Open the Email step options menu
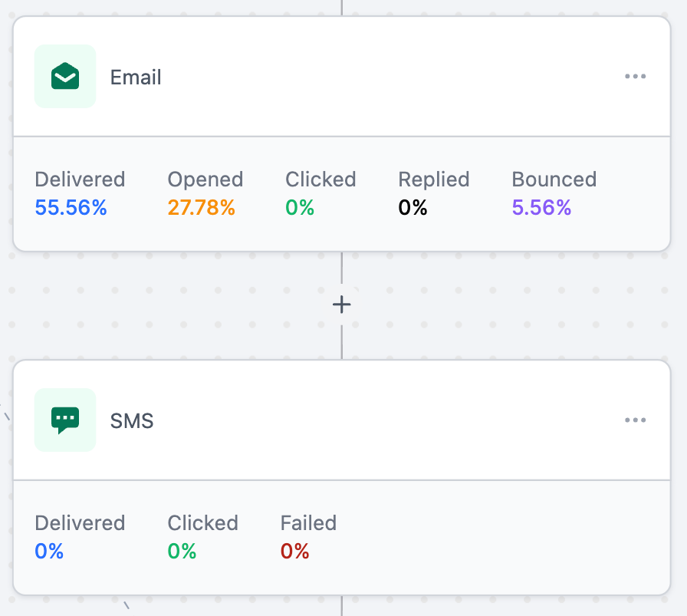The height and width of the screenshot is (616, 687). tap(635, 76)
